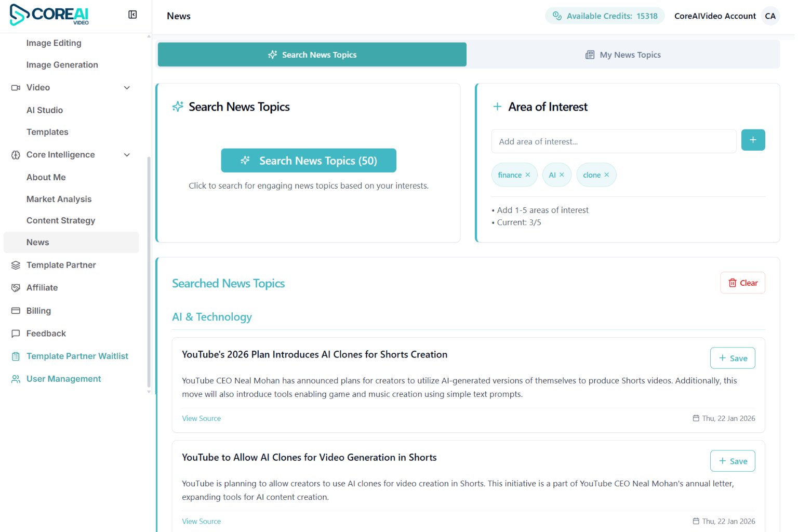The width and height of the screenshot is (798, 532).
Task: Remove the finance interest tag
Action: (528, 175)
